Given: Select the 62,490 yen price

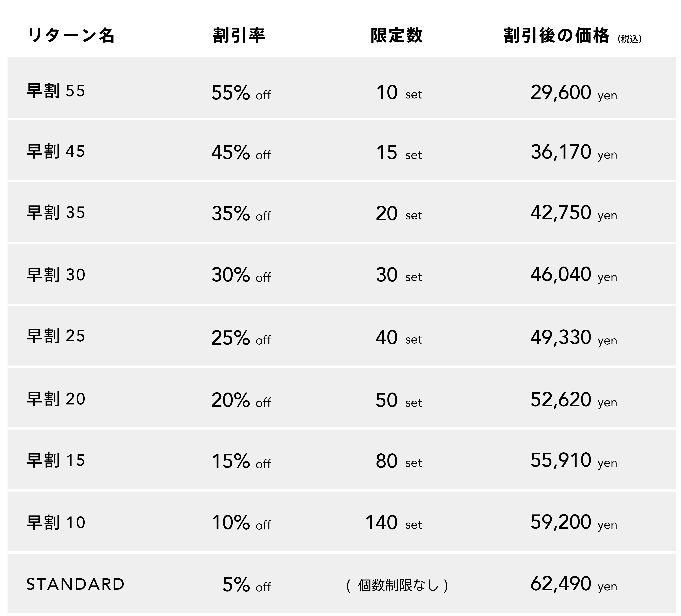Looking at the screenshot, I should (x=574, y=584).
